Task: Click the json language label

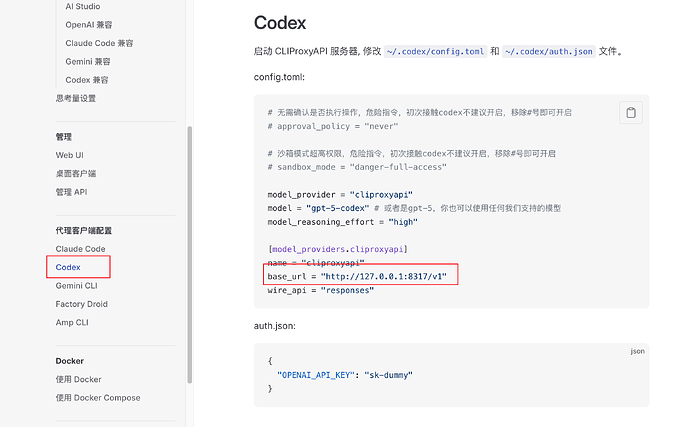Action: (637, 351)
